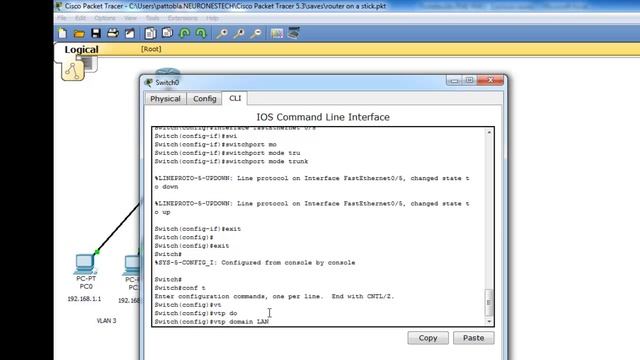This screenshot has width=640, height=360.
Task: Click the 'IOS Command Line Interface' heading
Action: coord(323,117)
